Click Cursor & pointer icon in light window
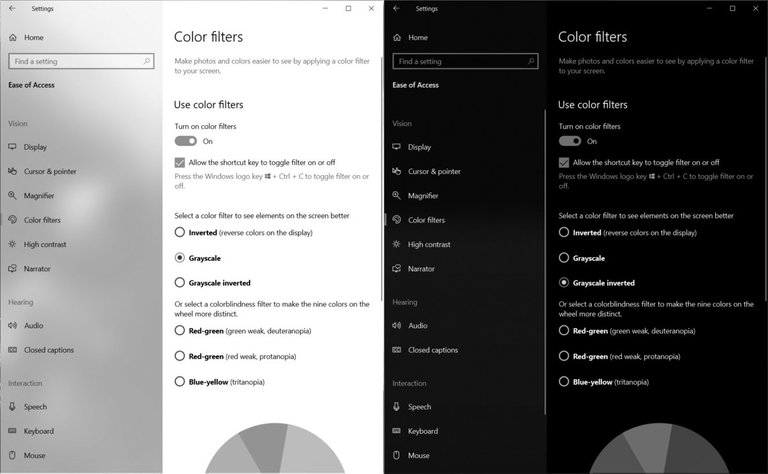This screenshot has height=474, width=768. click(12, 171)
